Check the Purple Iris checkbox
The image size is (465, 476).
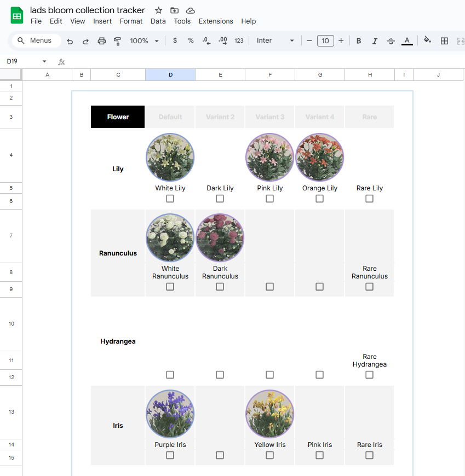point(170,455)
